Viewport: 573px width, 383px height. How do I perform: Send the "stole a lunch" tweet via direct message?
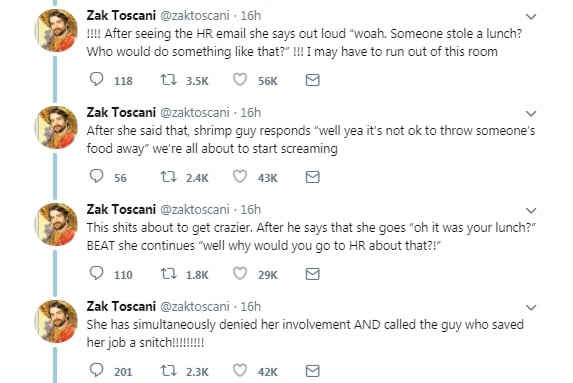(312, 80)
